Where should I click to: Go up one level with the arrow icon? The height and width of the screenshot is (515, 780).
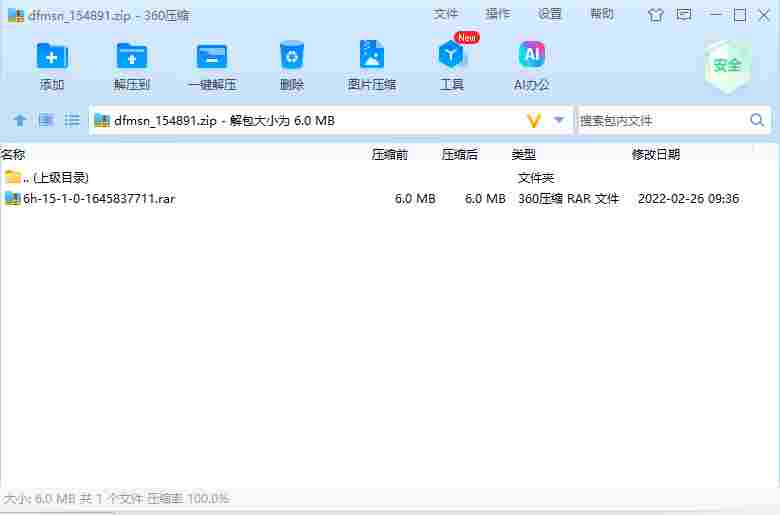(x=20, y=120)
